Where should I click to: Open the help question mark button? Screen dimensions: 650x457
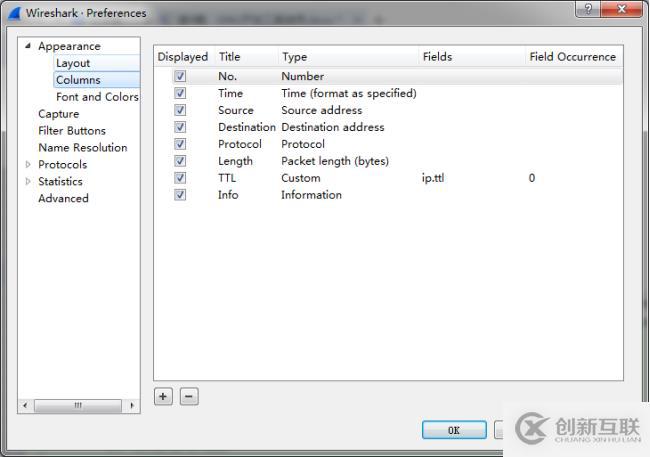588,8
